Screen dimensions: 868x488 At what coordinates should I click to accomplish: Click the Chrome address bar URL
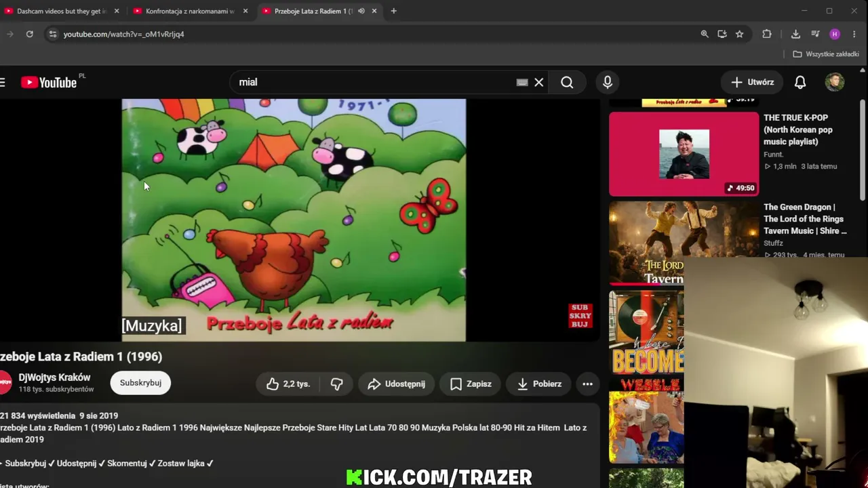tap(124, 34)
